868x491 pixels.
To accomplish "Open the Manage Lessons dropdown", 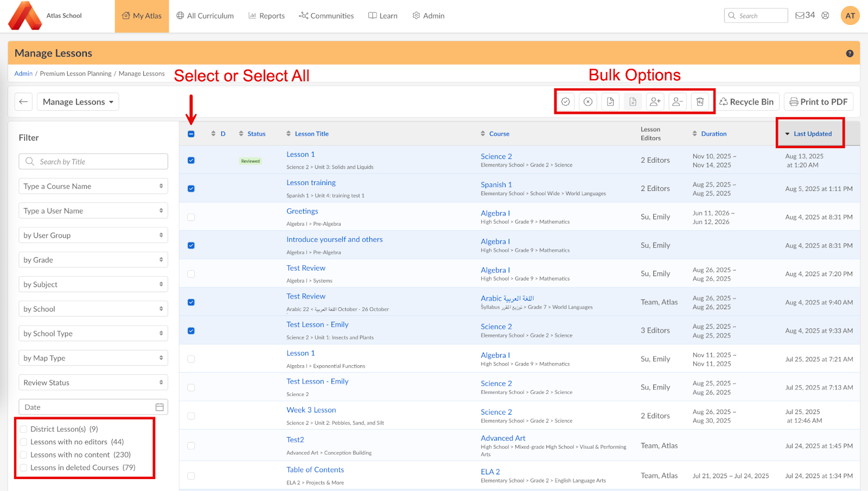I will 78,102.
